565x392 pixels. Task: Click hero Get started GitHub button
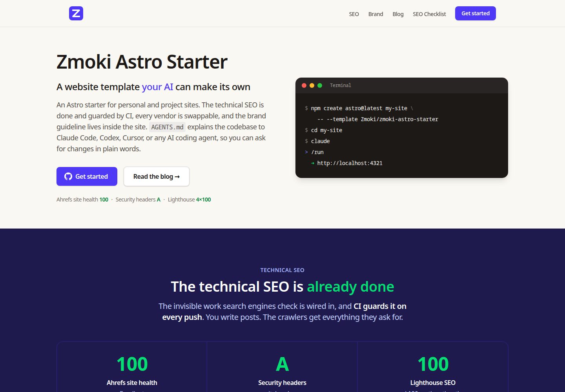(x=87, y=176)
